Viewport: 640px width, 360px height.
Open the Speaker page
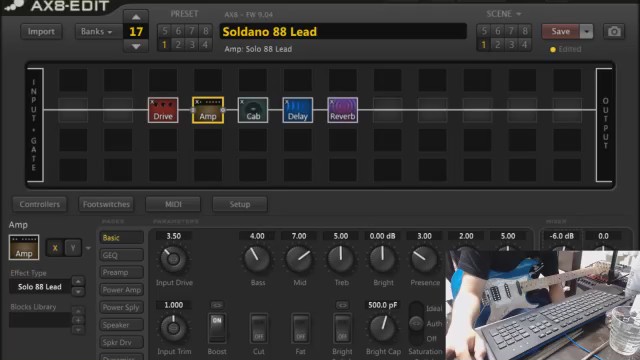point(121,325)
